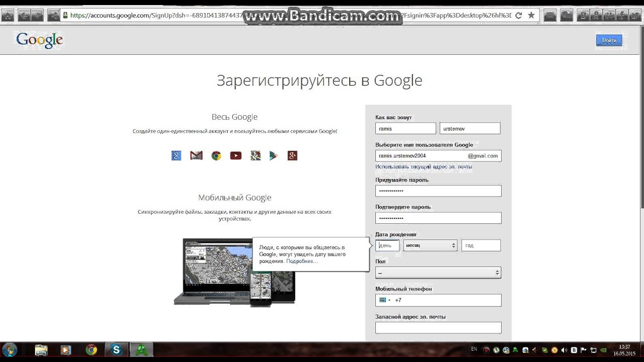The image size is (644, 362).
Task: Open the Windows Start menu
Action: tap(10, 350)
